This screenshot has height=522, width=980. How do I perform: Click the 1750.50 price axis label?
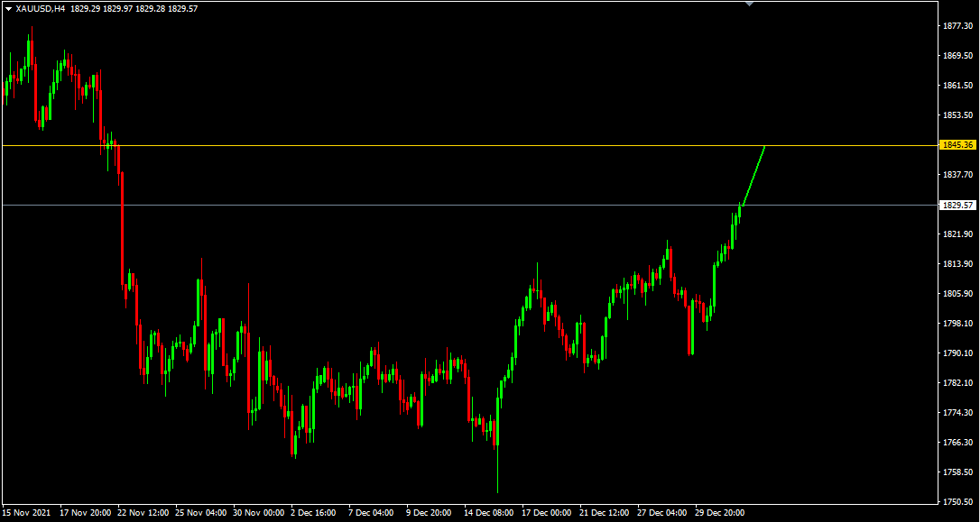tap(958, 501)
